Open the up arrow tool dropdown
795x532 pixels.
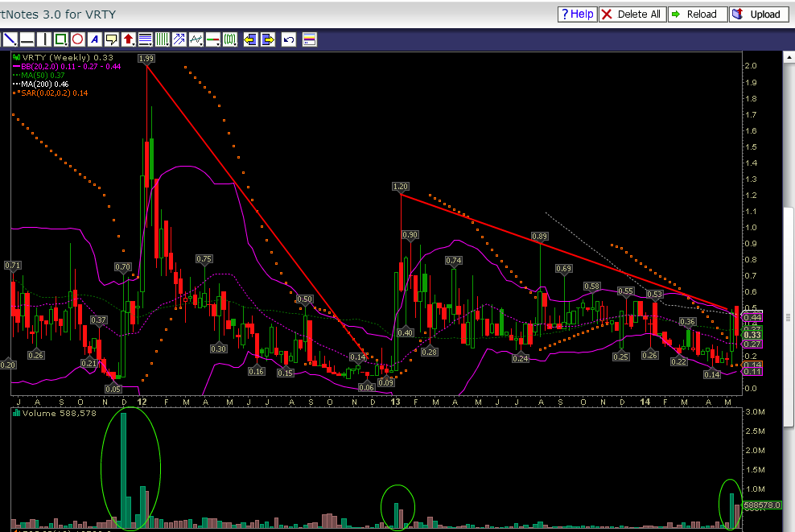click(x=134, y=44)
